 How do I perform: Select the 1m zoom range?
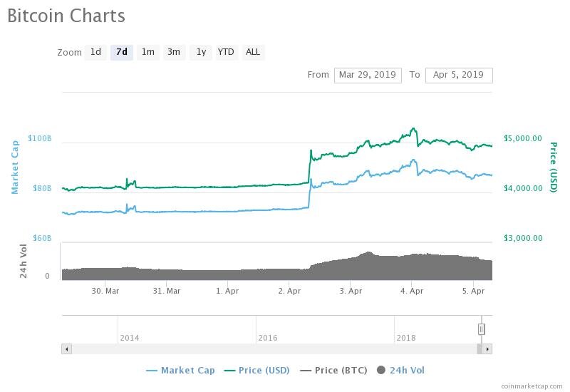(x=148, y=52)
